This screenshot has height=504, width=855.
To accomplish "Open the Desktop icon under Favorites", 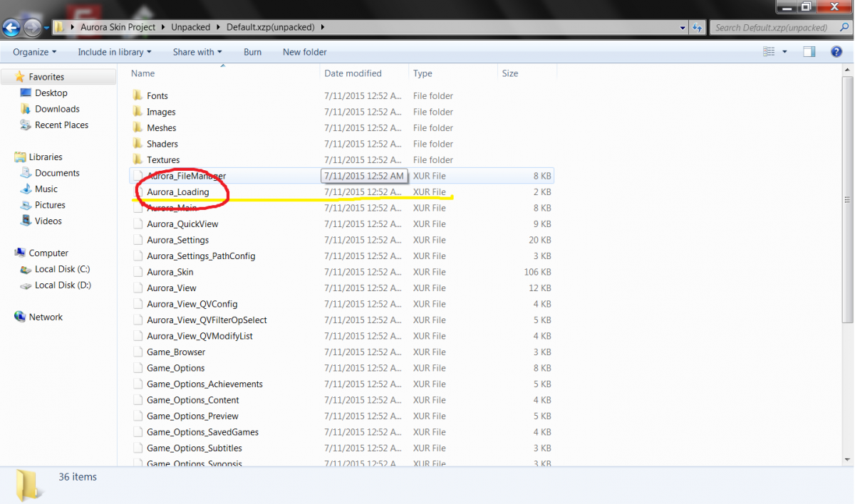I will pos(26,93).
